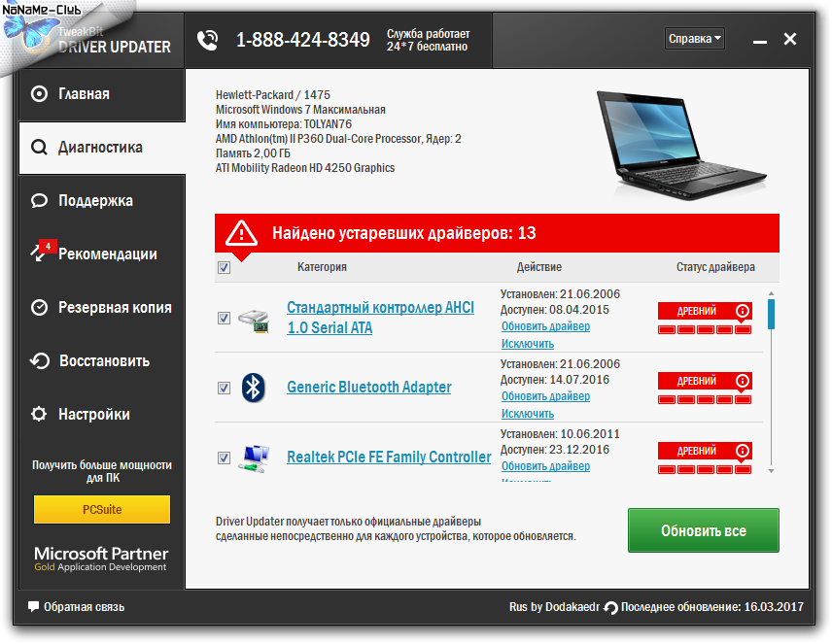Click the Категория column header

[x=322, y=267]
